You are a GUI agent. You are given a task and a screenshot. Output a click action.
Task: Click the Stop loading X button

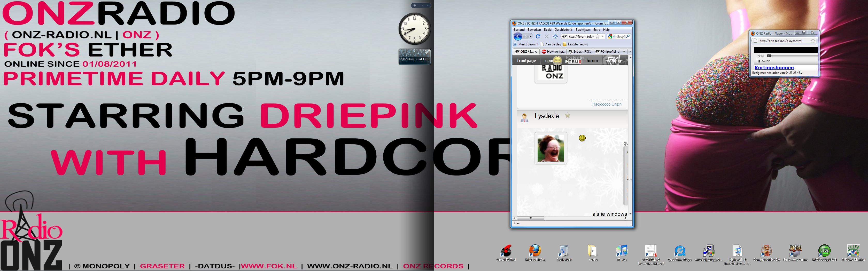coord(547,37)
